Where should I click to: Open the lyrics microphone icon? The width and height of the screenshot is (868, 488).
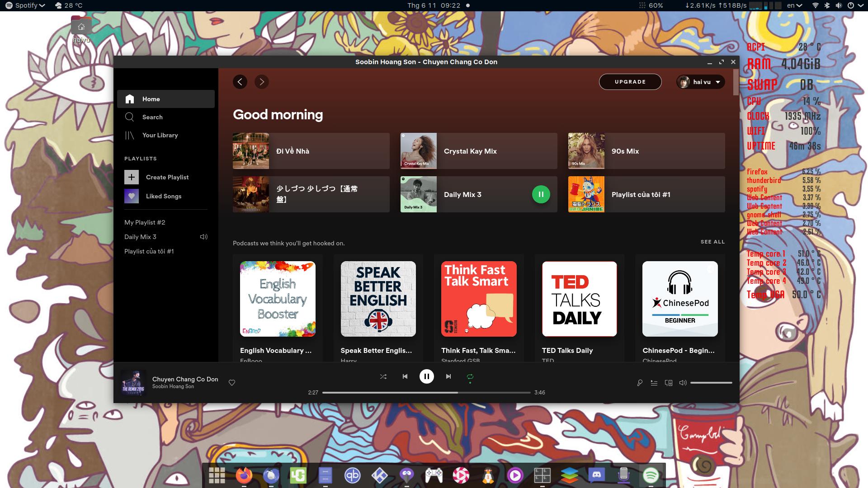click(x=640, y=383)
